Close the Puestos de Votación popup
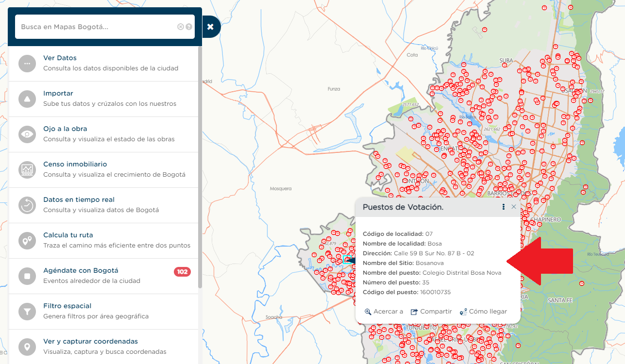Image resolution: width=625 pixels, height=364 pixels. coord(513,206)
